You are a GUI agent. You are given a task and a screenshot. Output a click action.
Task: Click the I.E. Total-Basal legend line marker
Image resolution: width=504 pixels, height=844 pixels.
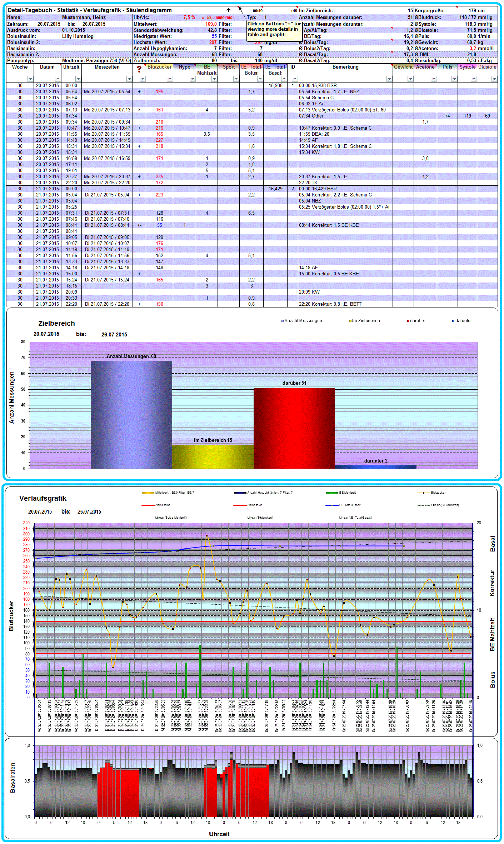(x=331, y=505)
